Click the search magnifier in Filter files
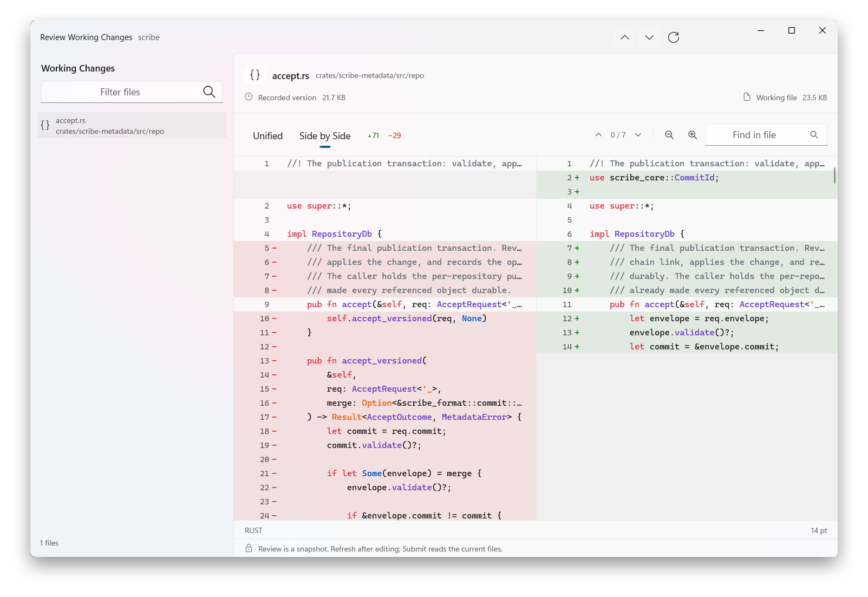 (209, 92)
